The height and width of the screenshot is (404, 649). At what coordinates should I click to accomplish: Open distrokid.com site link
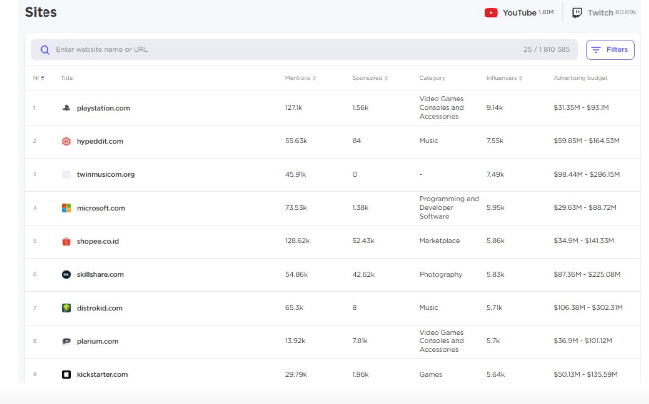coord(99,308)
